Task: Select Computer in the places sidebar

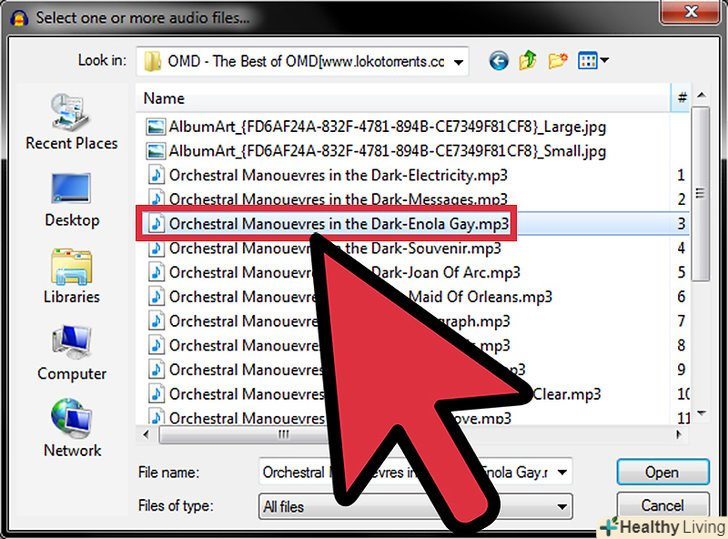Action: [72, 354]
